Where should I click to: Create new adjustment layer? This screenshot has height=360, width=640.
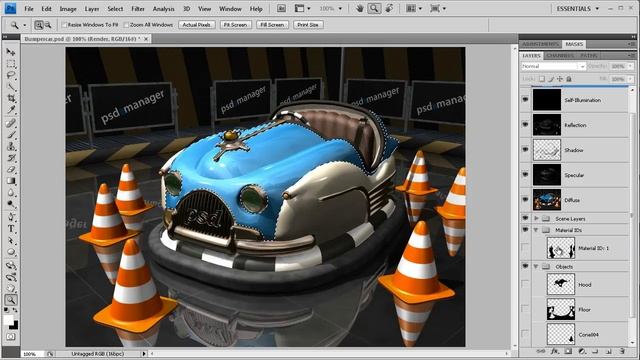point(582,351)
